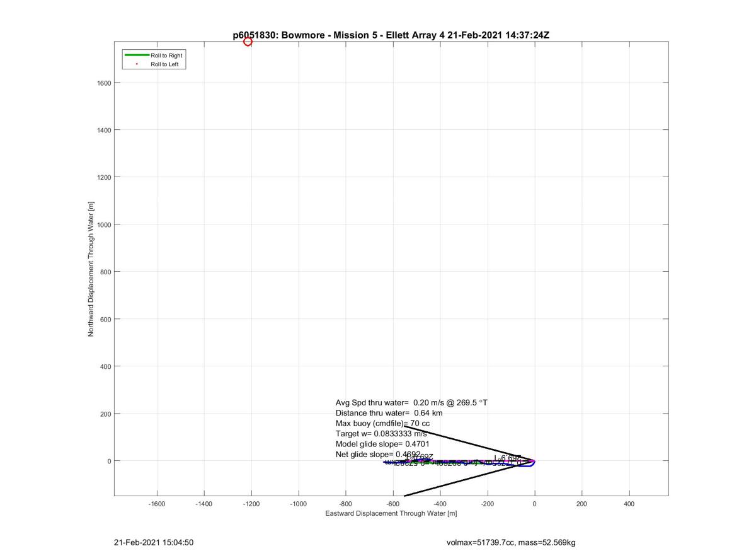The image size is (756, 558).
Task: Click the x-axis tick label -1200
Action: 251,504
